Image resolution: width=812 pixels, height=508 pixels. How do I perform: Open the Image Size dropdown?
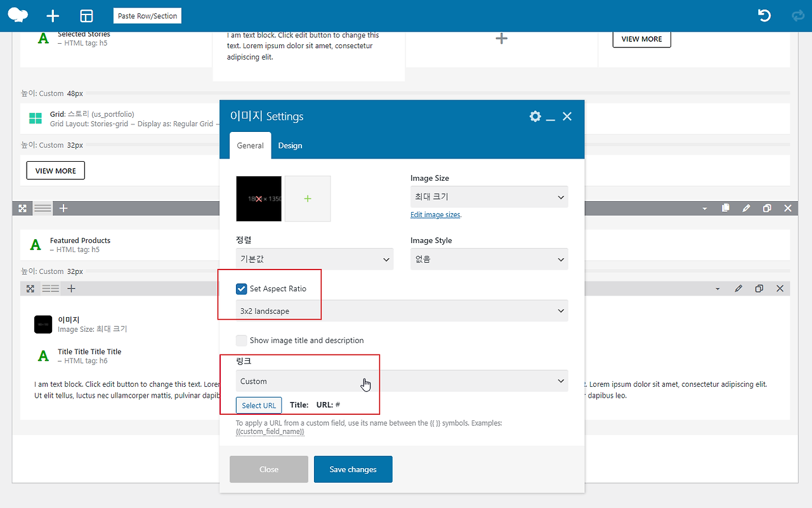(489, 197)
